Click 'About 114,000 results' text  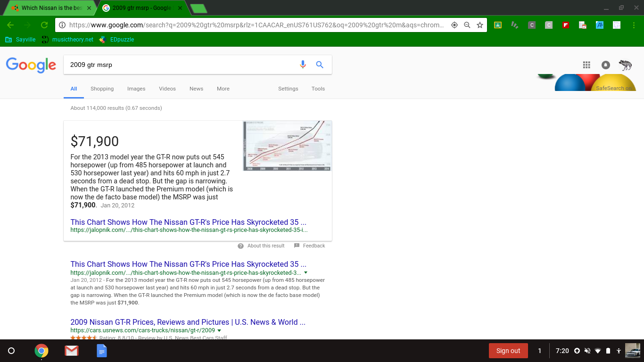point(116,108)
